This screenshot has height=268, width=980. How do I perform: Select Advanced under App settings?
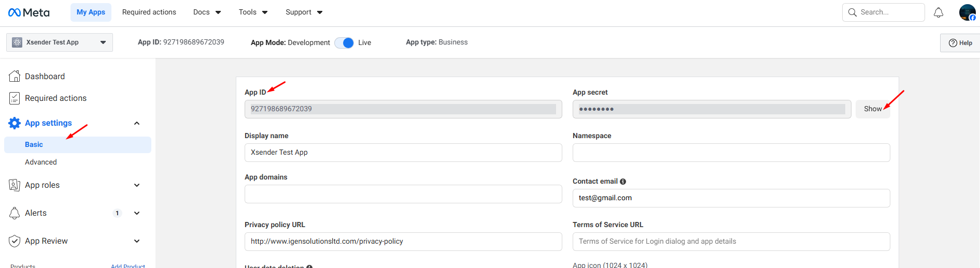point(41,162)
